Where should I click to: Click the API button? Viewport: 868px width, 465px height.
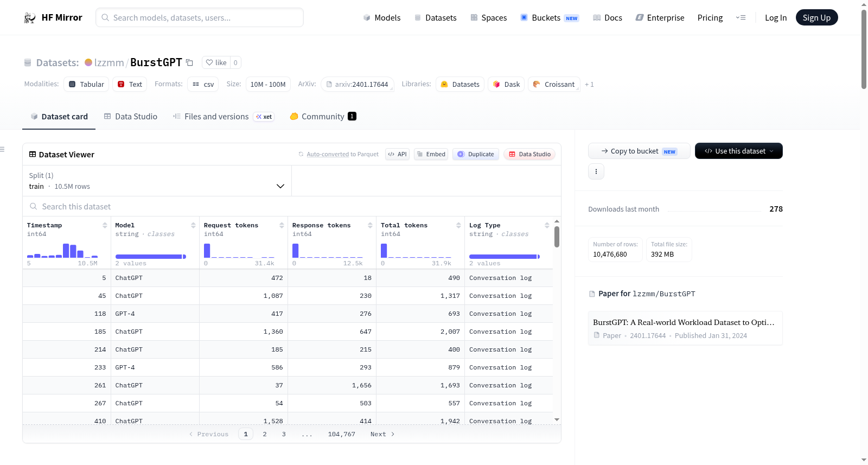pos(397,154)
